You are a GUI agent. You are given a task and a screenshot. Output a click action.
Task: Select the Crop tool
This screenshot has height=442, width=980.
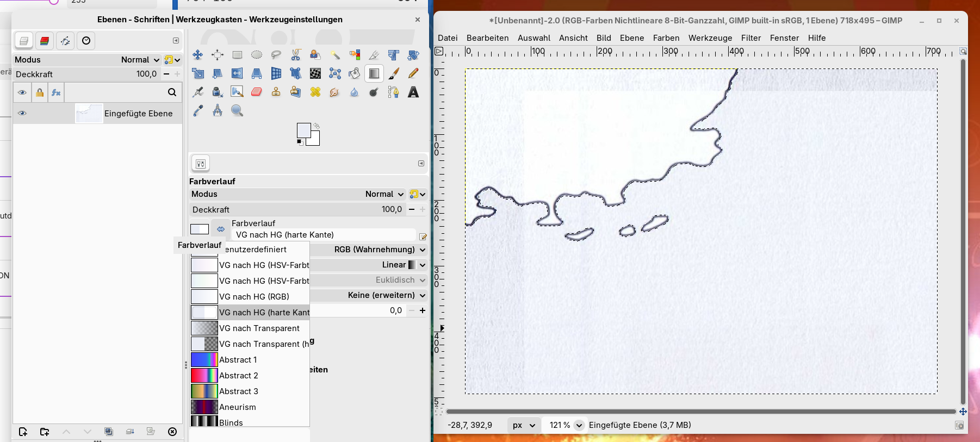tap(374, 55)
